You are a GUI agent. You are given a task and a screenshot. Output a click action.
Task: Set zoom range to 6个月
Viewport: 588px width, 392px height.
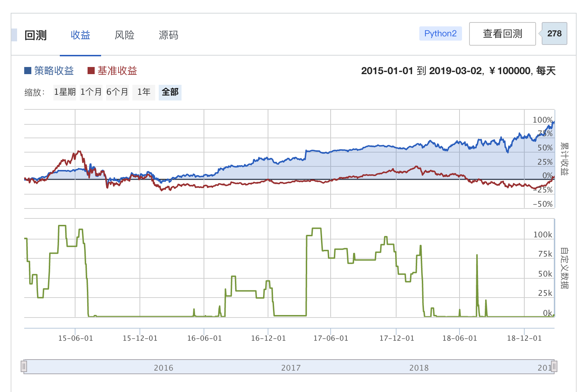[117, 92]
